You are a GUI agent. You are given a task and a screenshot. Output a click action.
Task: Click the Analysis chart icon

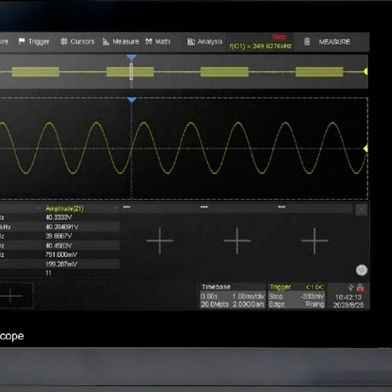tap(191, 42)
